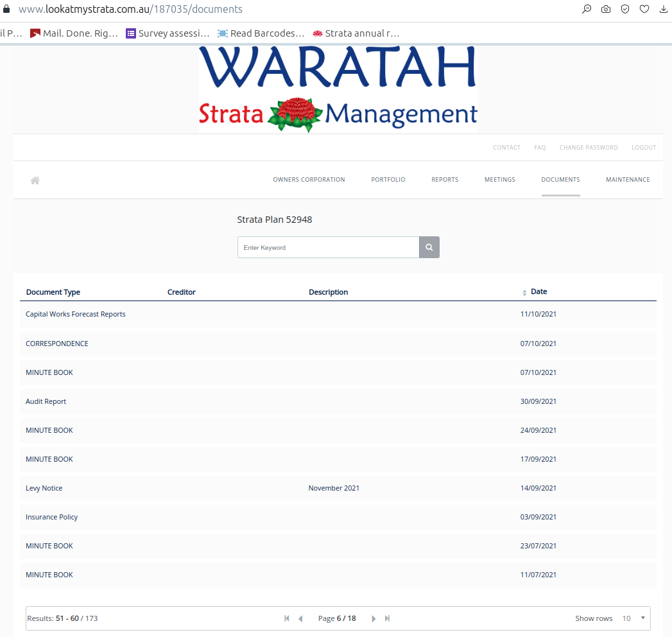Click the date 11/10/2021
This screenshot has height=637, width=672.
click(x=538, y=314)
